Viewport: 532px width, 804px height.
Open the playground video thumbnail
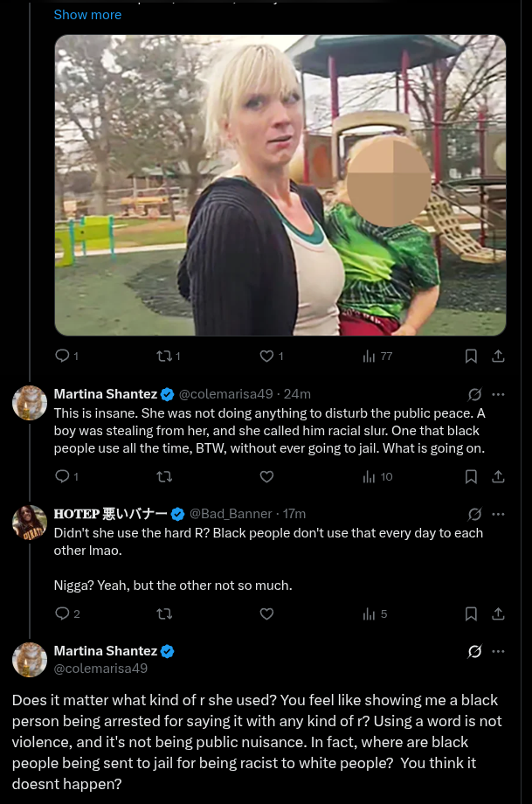click(x=280, y=185)
